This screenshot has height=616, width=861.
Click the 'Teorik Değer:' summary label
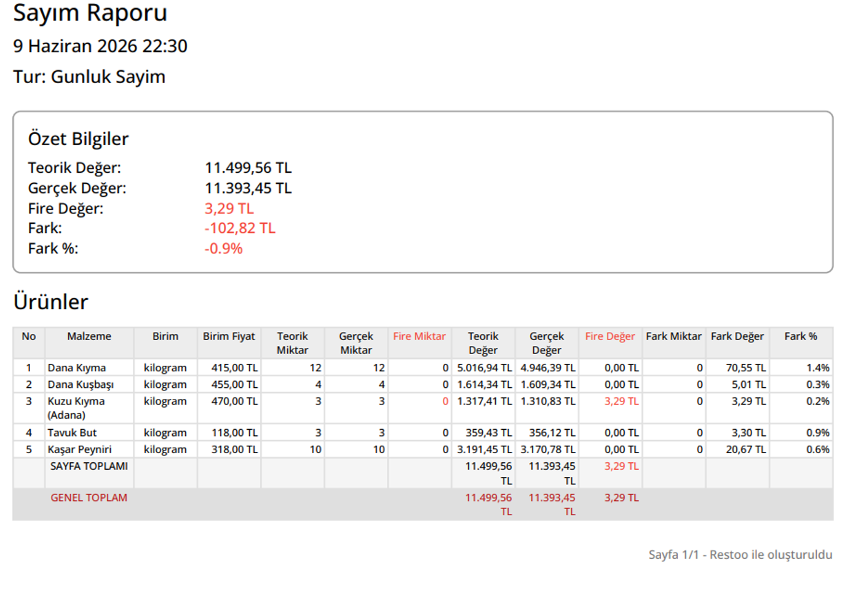coord(74,168)
